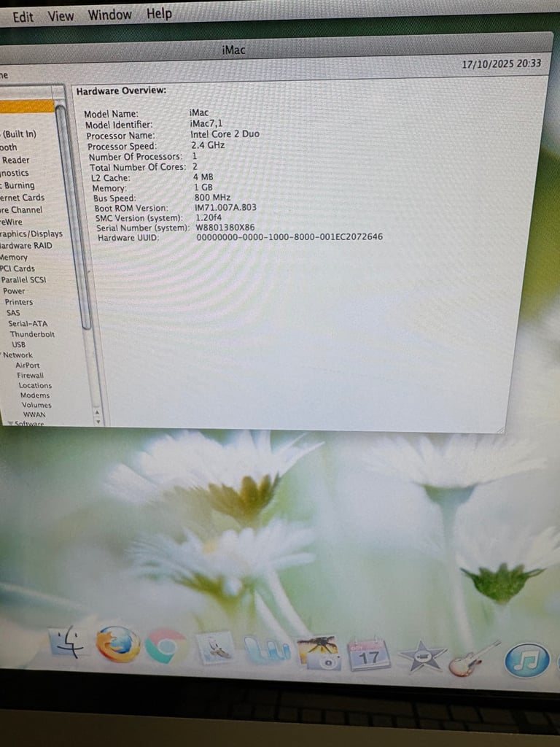The height and width of the screenshot is (747, 560).
Task: Click the 1 GB memory value
Action: pyautogui.click(x=203, y=187)
